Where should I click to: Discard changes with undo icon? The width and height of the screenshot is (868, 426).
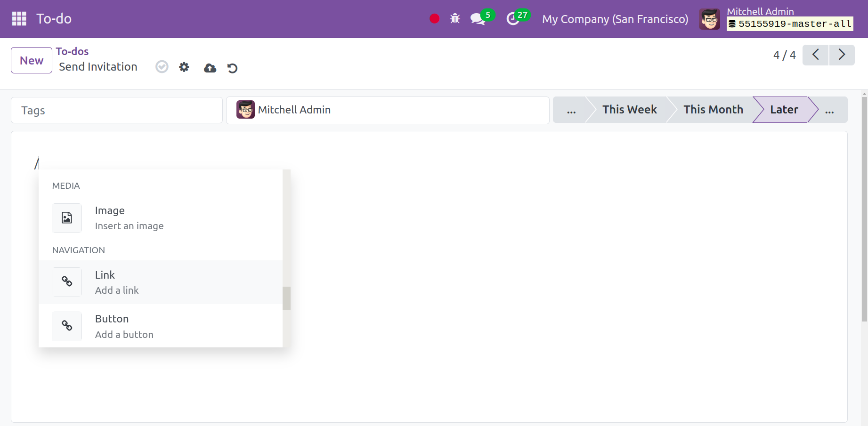[232, 68]
